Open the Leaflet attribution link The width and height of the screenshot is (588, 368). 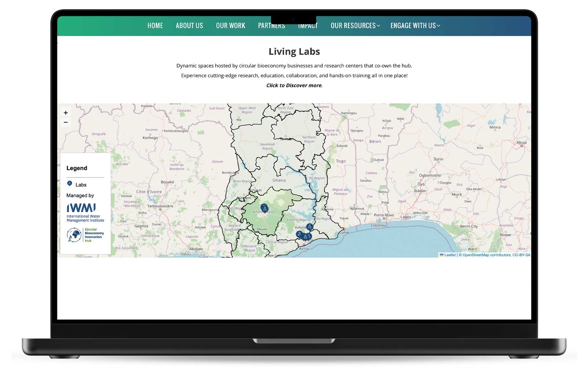click(449, 255)
